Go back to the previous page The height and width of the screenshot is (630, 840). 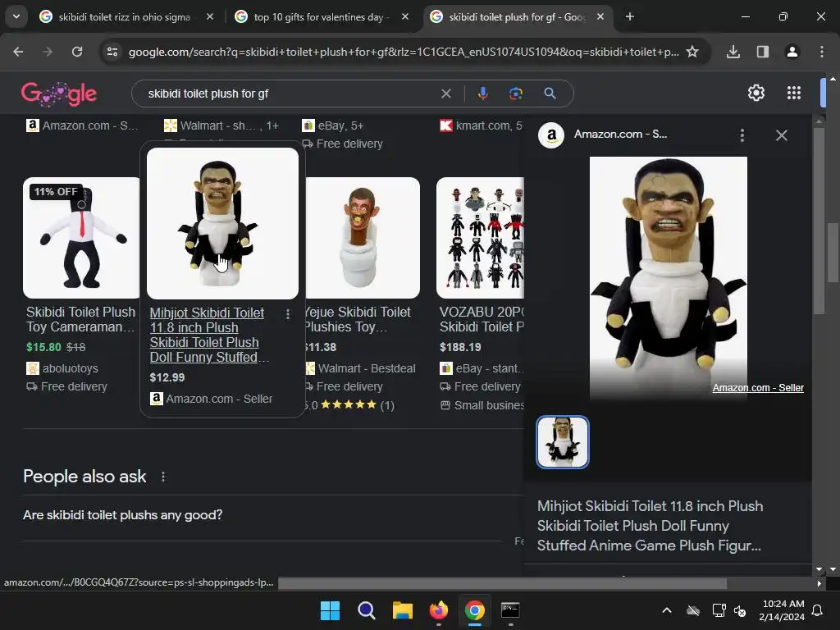point(18,52)
